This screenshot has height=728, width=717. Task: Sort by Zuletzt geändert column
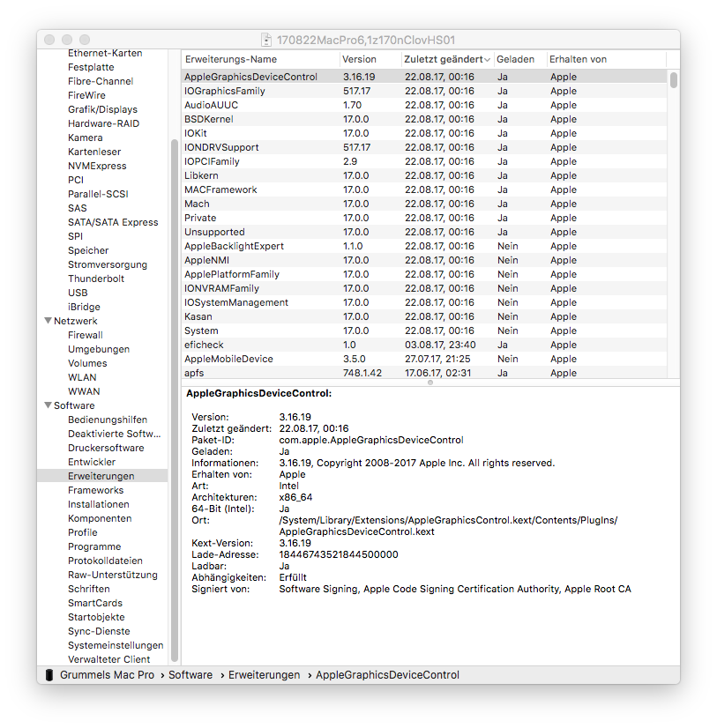(x=446, y=59)
